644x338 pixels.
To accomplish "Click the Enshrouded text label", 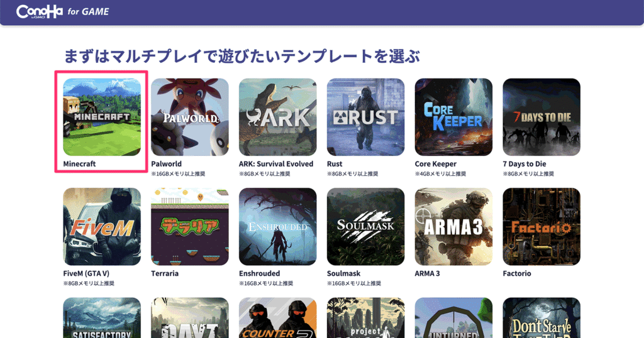I will 259,273.
